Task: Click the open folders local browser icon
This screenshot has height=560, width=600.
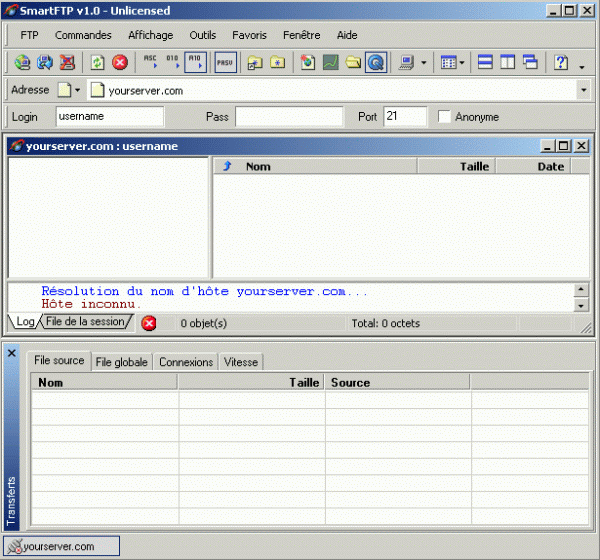Action: click(353, 62)
